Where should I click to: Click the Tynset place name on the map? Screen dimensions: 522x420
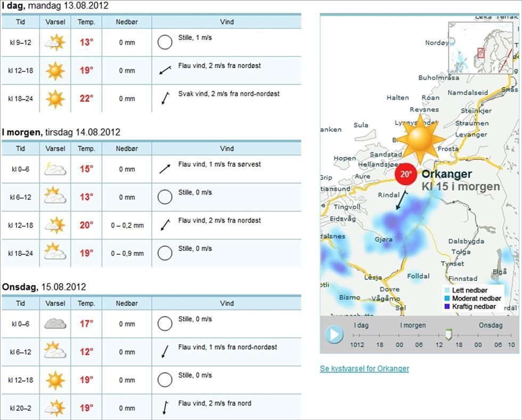click(453, 263)
